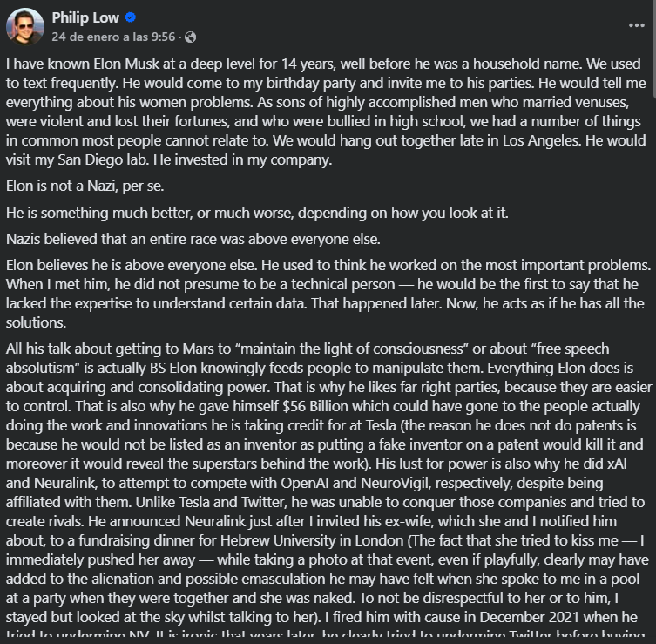Open the post timestamp '24 de enero a las 9:56'
The image size is (656, 644).
[x=113, y=37]
